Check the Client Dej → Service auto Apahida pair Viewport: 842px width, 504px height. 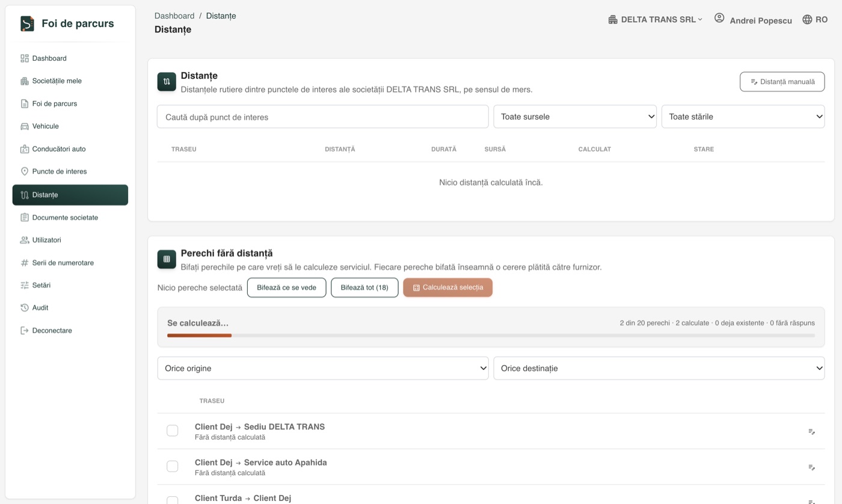[173, 466]
